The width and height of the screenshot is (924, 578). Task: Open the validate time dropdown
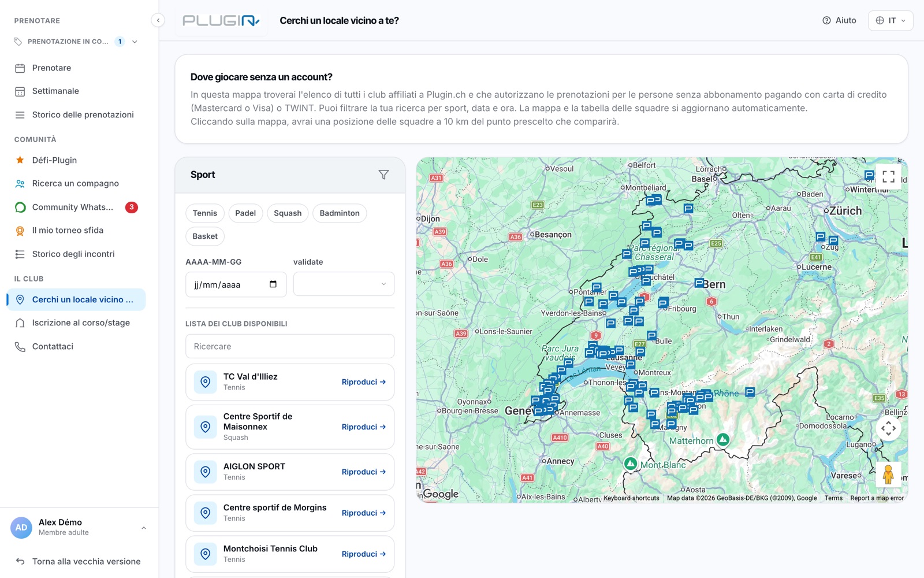point(344,284)
